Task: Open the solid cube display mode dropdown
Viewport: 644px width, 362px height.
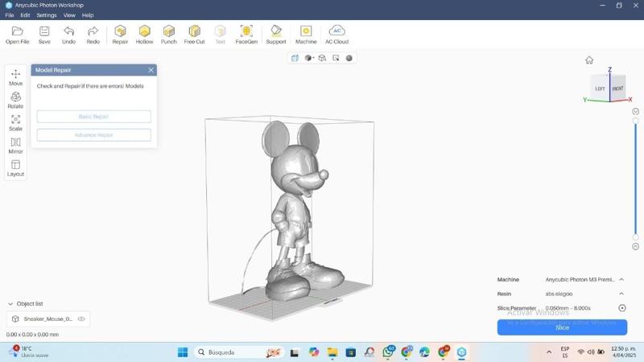Action: [309, 58]
